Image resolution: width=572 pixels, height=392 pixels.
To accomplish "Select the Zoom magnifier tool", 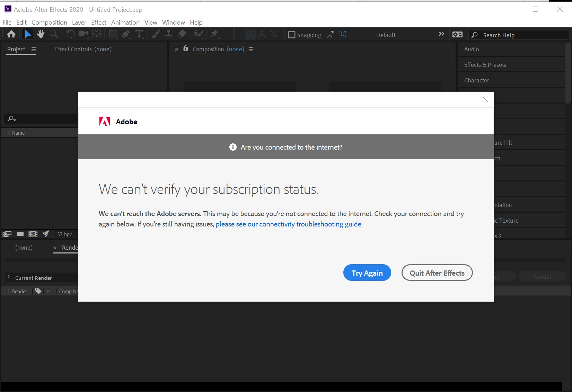I will pyautogui.click(x=54, y=34).
